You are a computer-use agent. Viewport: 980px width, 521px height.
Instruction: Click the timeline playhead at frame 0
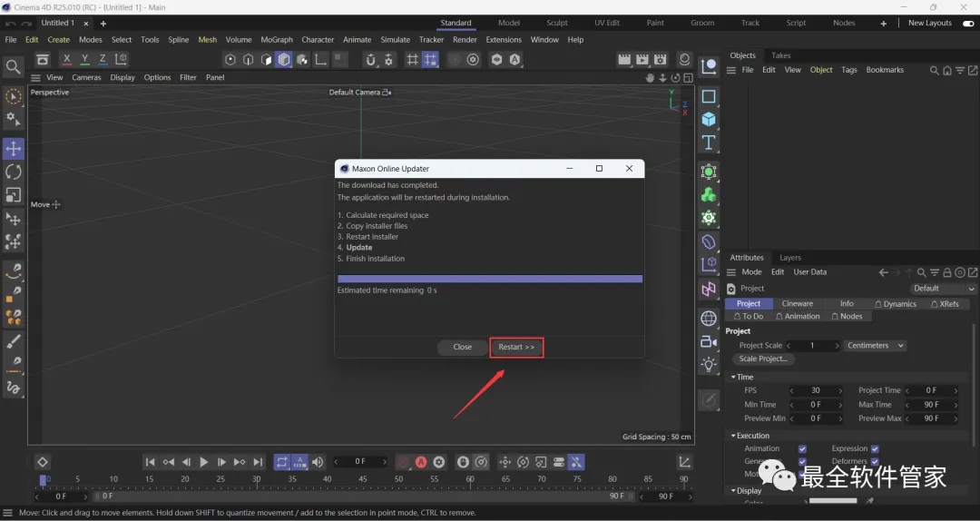point(44,480)
